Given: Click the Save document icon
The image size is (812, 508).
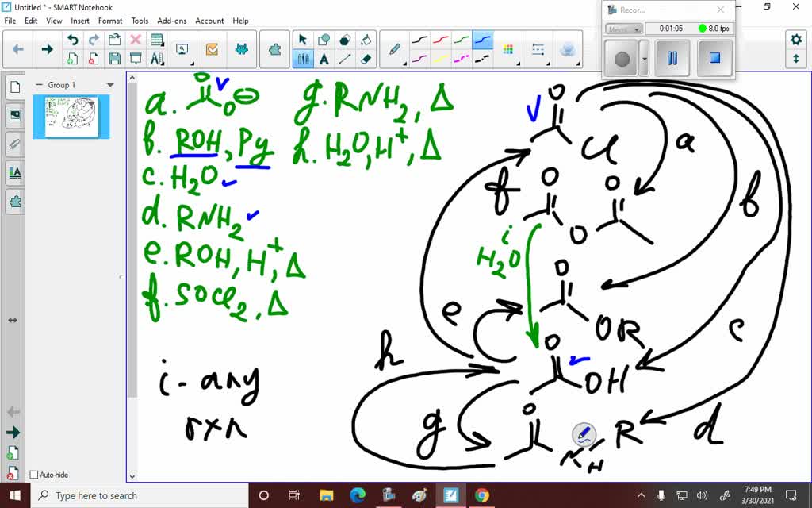Looking at the screenshot, I should (x=114, y=58).
